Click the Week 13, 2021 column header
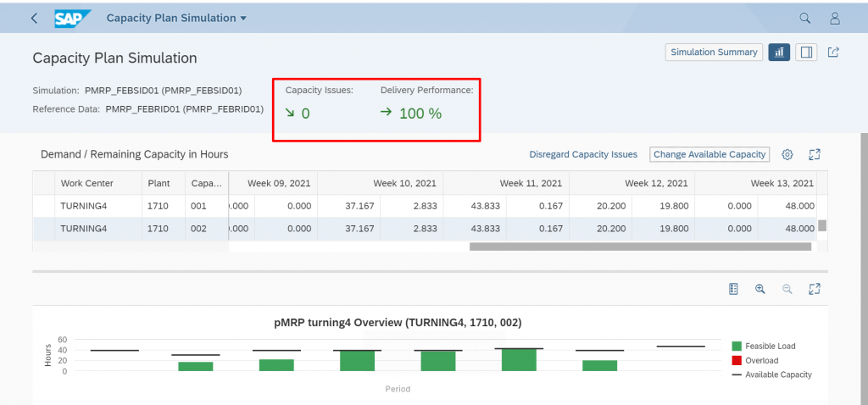This screenshot has width=868, height=405. pos(755,183)
